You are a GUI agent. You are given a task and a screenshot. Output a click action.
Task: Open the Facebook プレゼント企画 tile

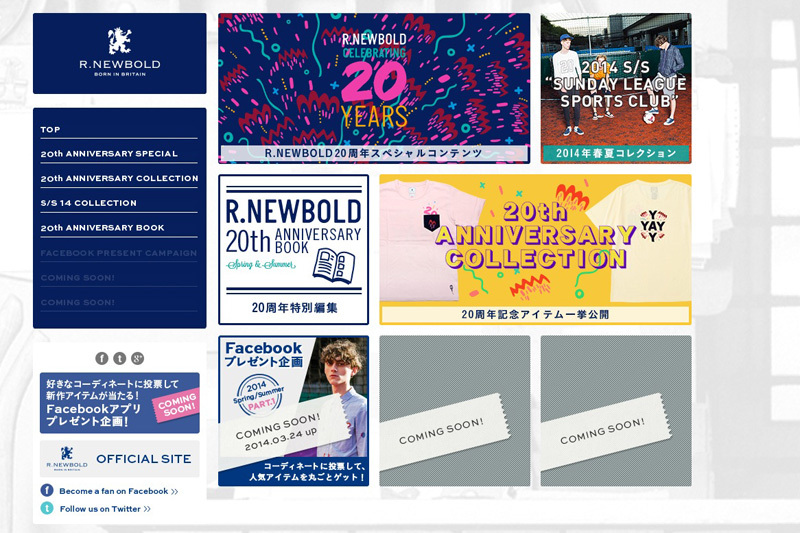293,411
